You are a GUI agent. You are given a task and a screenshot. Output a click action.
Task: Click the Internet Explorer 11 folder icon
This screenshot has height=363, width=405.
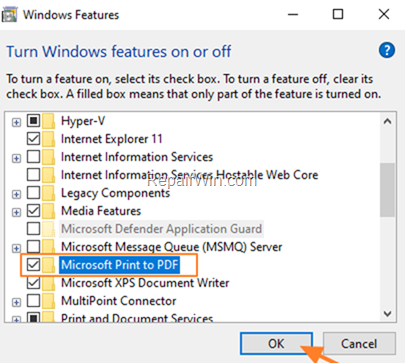[x=49, y=139]
